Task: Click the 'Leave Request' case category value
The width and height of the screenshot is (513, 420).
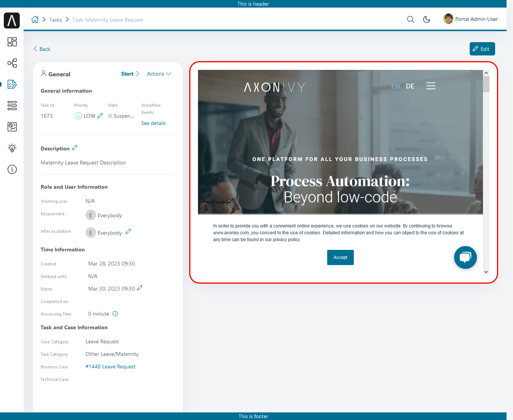Action: 102,341
